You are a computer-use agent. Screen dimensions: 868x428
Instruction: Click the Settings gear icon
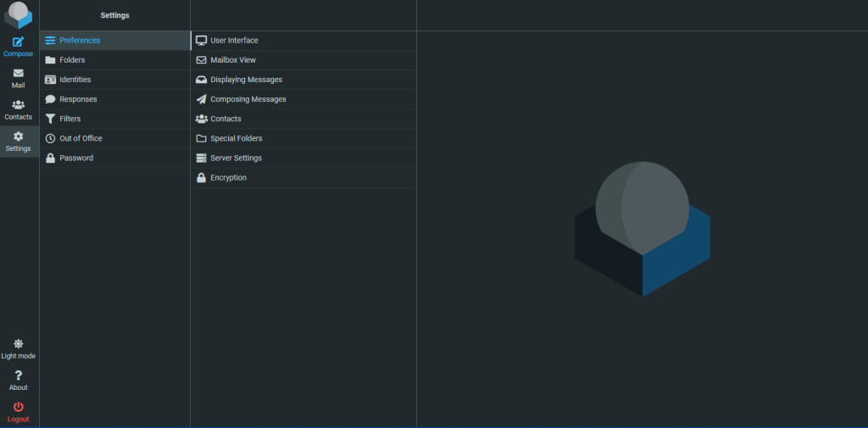coord(18,136)
